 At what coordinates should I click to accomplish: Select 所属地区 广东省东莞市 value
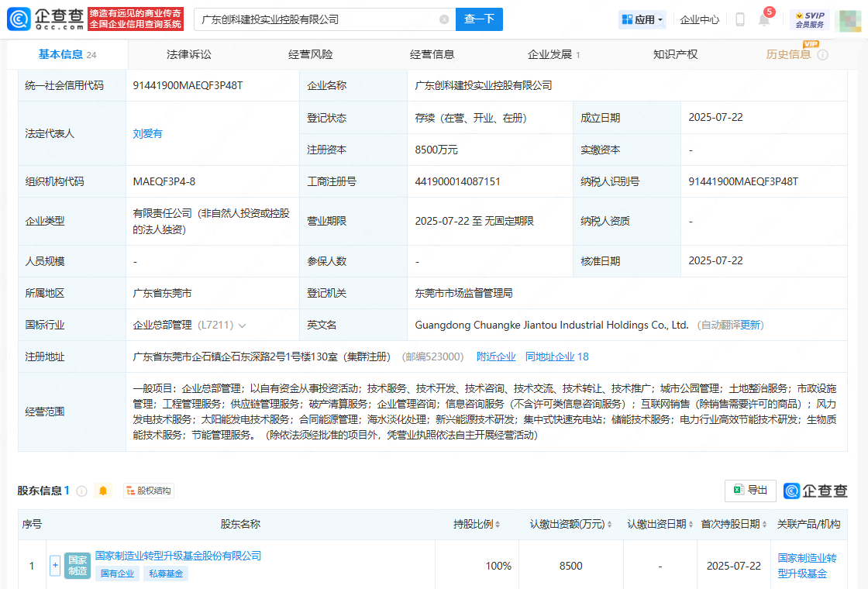[162, 294]
